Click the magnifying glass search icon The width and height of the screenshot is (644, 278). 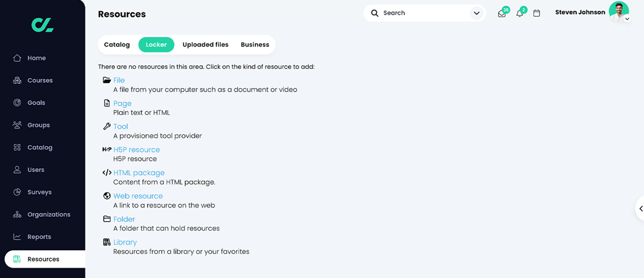point(375,13)
